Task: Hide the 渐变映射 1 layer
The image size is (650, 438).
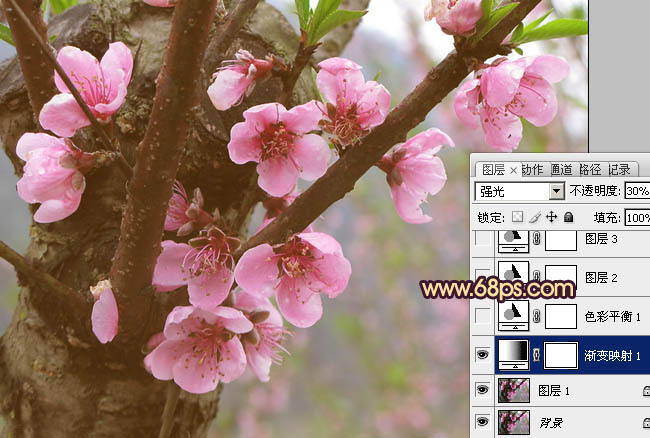Action: (x=482, y=354)
